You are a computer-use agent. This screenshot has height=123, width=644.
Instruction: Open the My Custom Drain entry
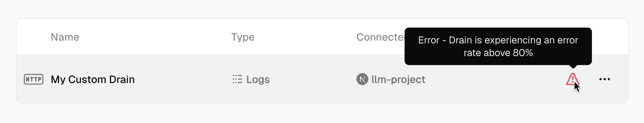click(93, 79)
